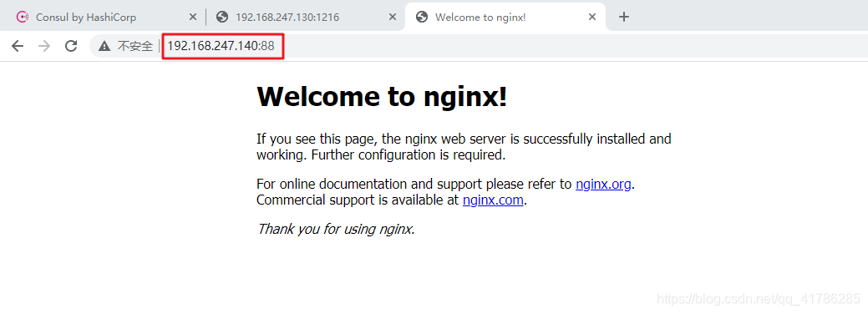Go back to the previous page
The height and width of the screenshot is (314, 868).
(x=18, y=46)
